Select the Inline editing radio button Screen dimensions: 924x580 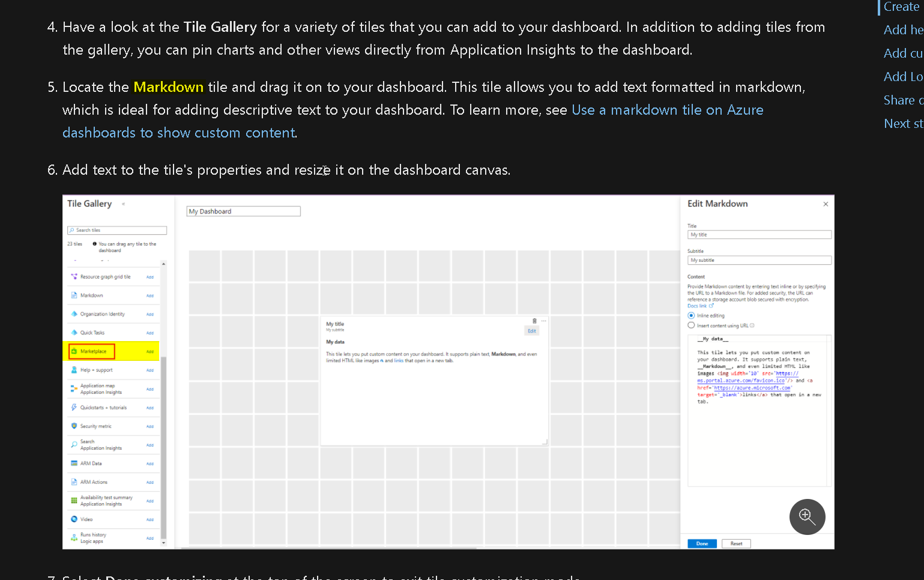tap(690, 315)
